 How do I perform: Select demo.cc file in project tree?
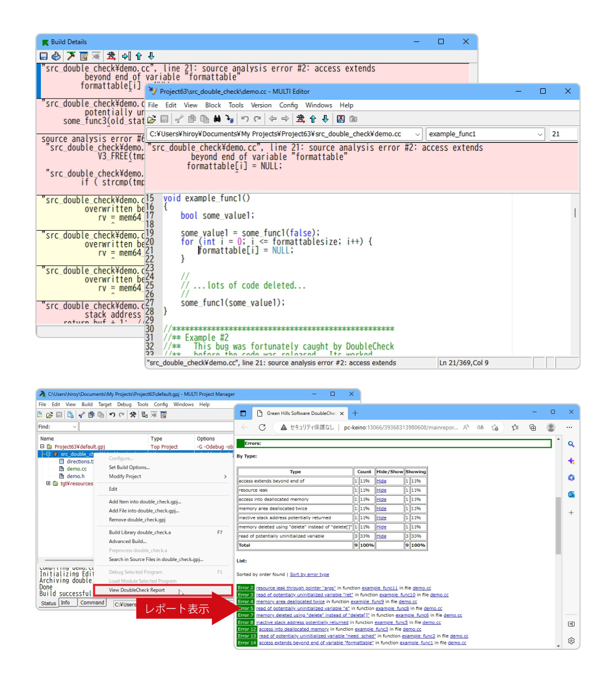pyautogui.click(x=77, y=469)
